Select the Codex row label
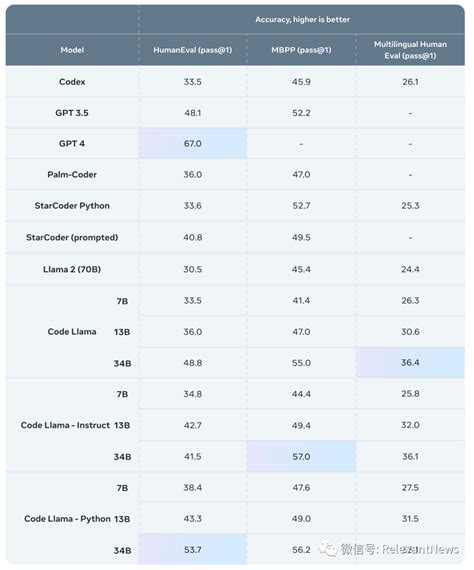This screenshot has height=570, width=474. tap(72, 82)
